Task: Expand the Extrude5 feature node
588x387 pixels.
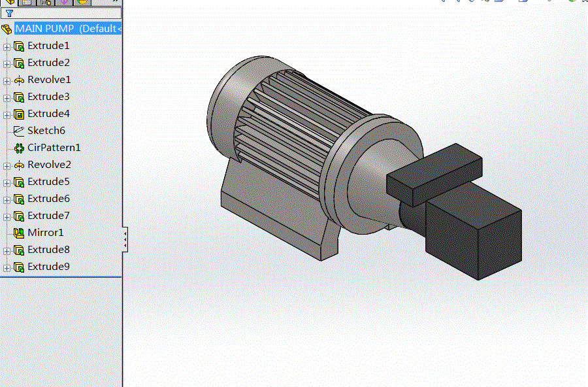Action: [7, 182]
